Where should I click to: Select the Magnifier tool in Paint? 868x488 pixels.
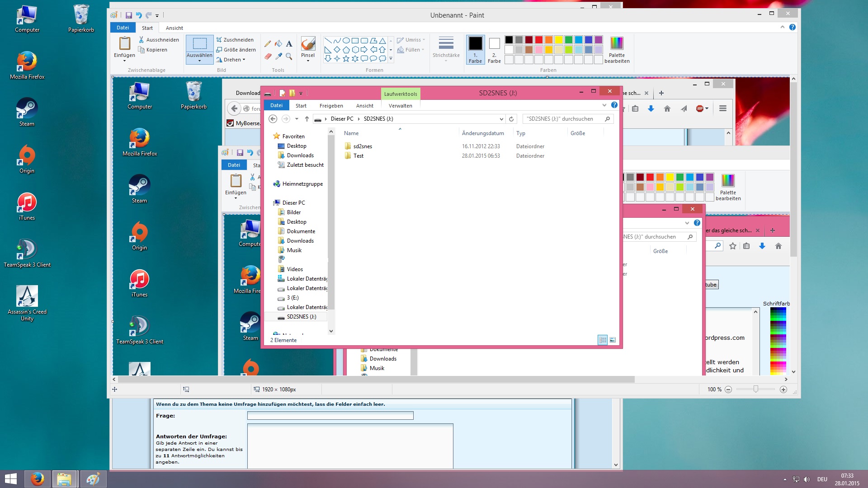289,56
